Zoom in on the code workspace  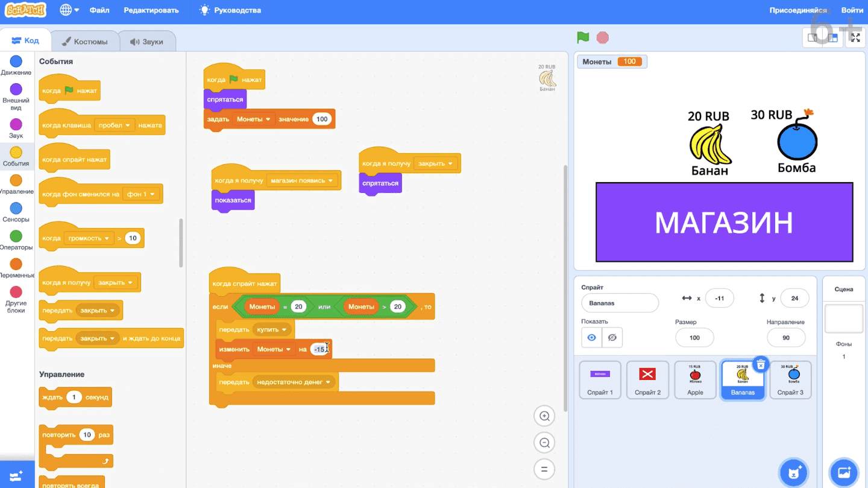(544, 416)
